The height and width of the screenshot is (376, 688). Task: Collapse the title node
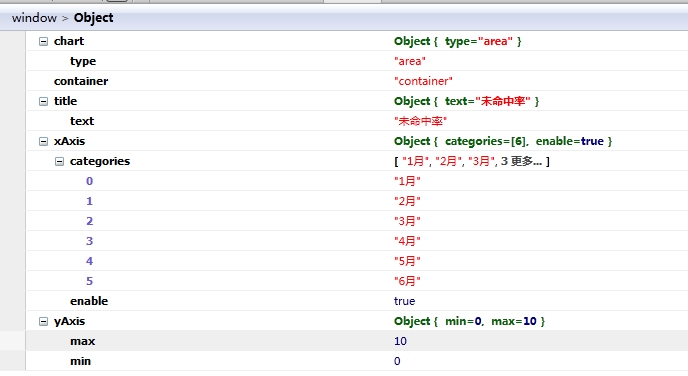click(x=43, y=101)
